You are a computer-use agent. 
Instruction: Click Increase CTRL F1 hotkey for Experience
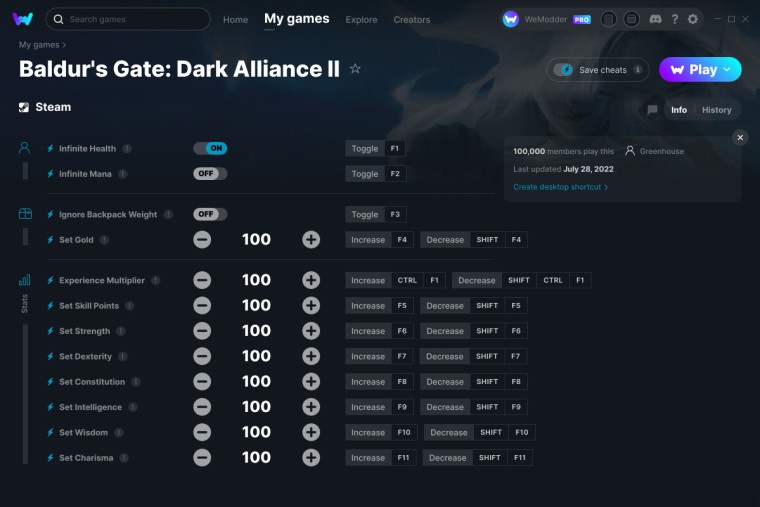click(395, 280)
